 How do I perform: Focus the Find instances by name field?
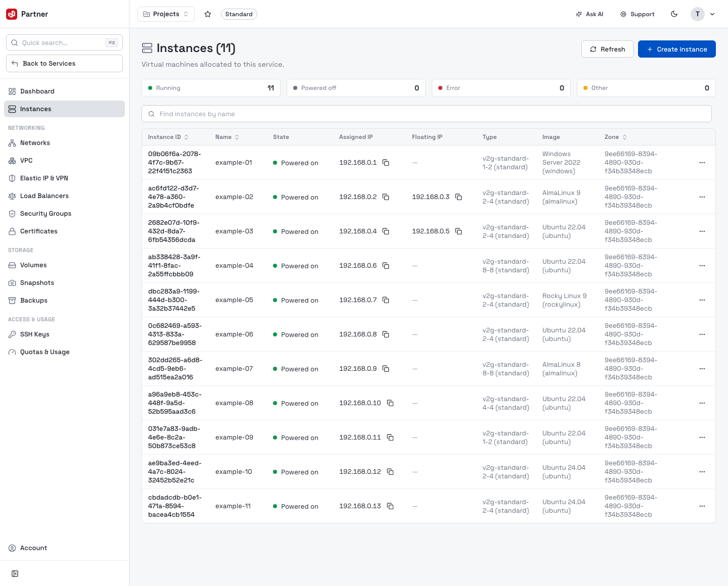[x=426, y=114]
